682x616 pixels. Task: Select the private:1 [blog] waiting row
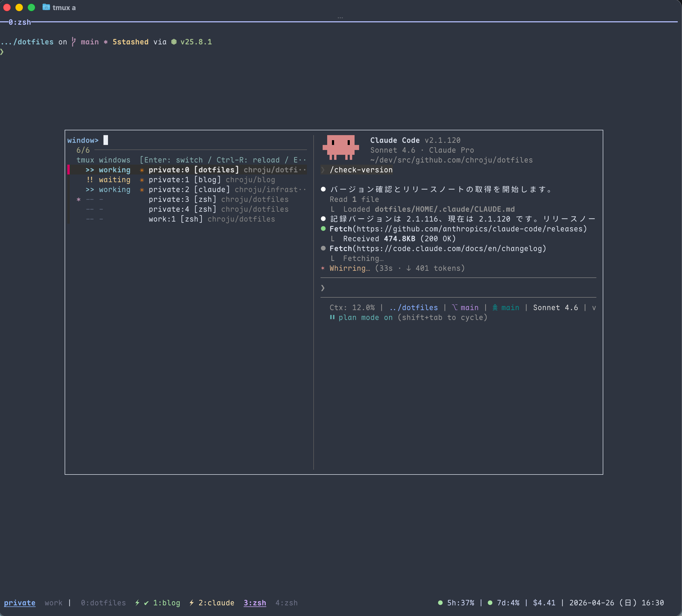click(187, 180)
